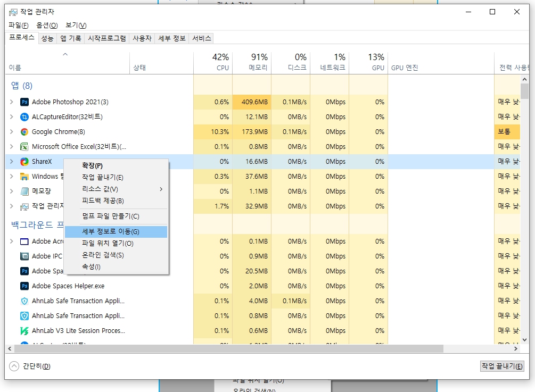The height and width of the screenshot is (392, 535).
Task: Expand the 메모장 process group
Action: pyautogui.click(x=12, y=191)
